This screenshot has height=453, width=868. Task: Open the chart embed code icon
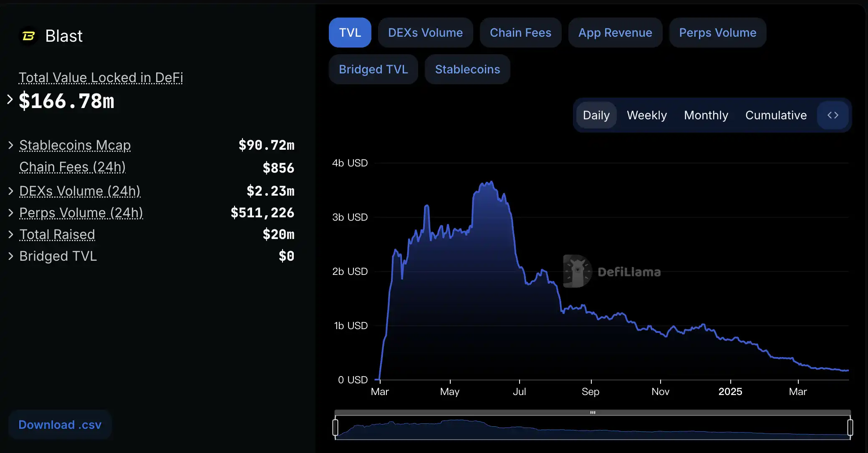pos(833,115)
